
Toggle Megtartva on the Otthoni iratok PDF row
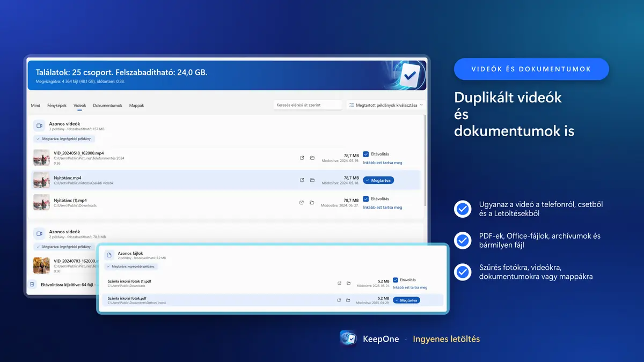406,300
